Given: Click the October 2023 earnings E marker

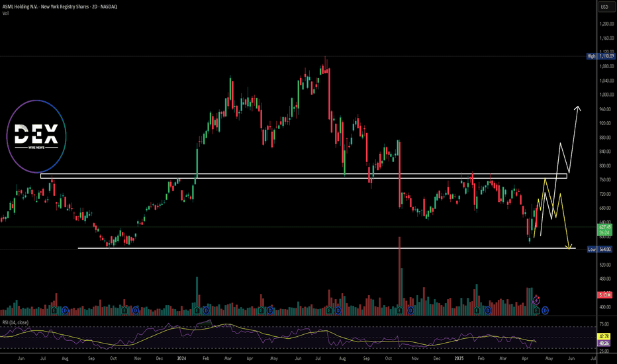Looking at the screenshot, I should coord(124,310).
